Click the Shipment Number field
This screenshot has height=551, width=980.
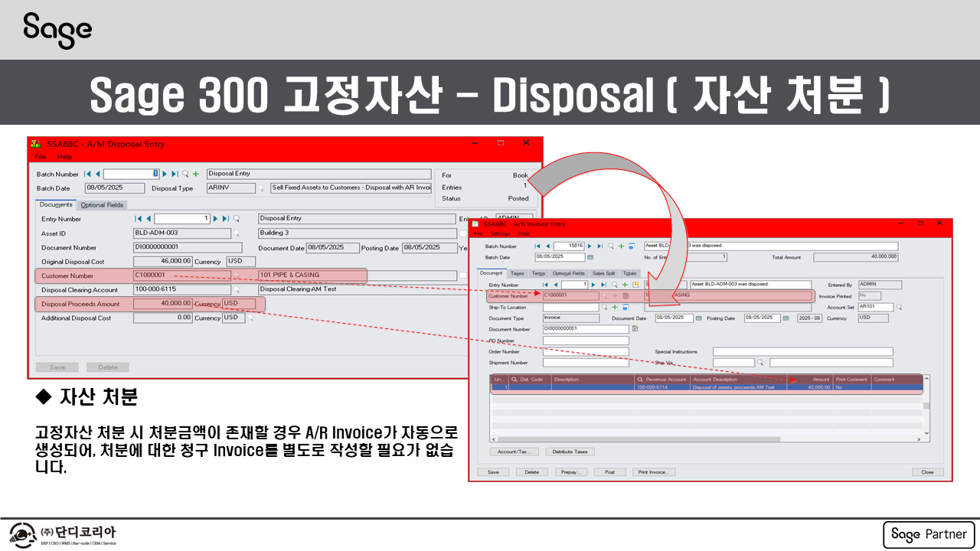pos(586,363)
